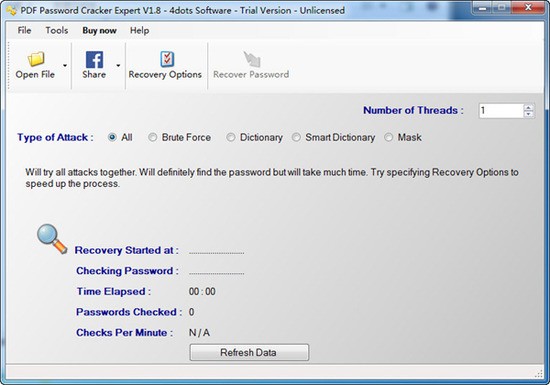Image resolution: width=550 pixels, height=385 pixels.
Task: Choose the Dictionary attack radio button
Action: click(230, 137)
